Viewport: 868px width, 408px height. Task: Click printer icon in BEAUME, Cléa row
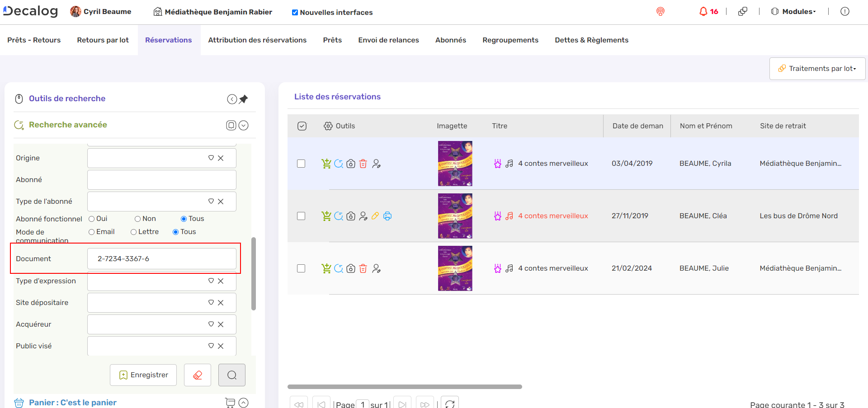(x=387, y=216)
